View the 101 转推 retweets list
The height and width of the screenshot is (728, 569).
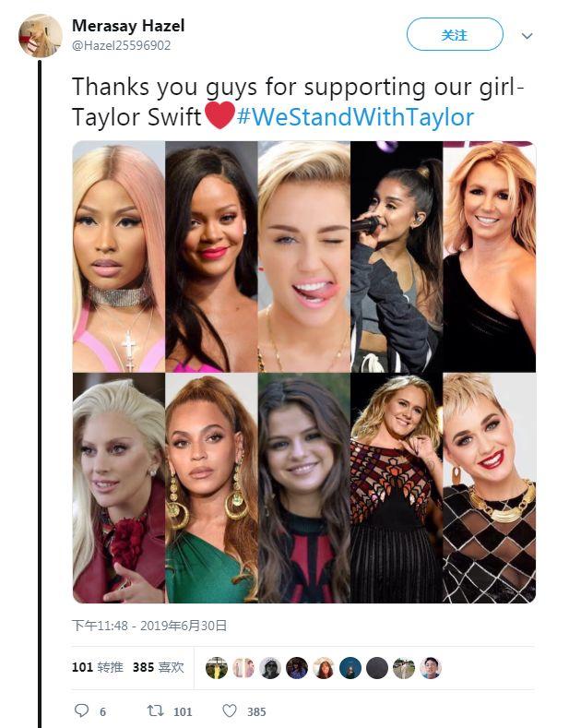pyautogui.click(x=99, y=667)
